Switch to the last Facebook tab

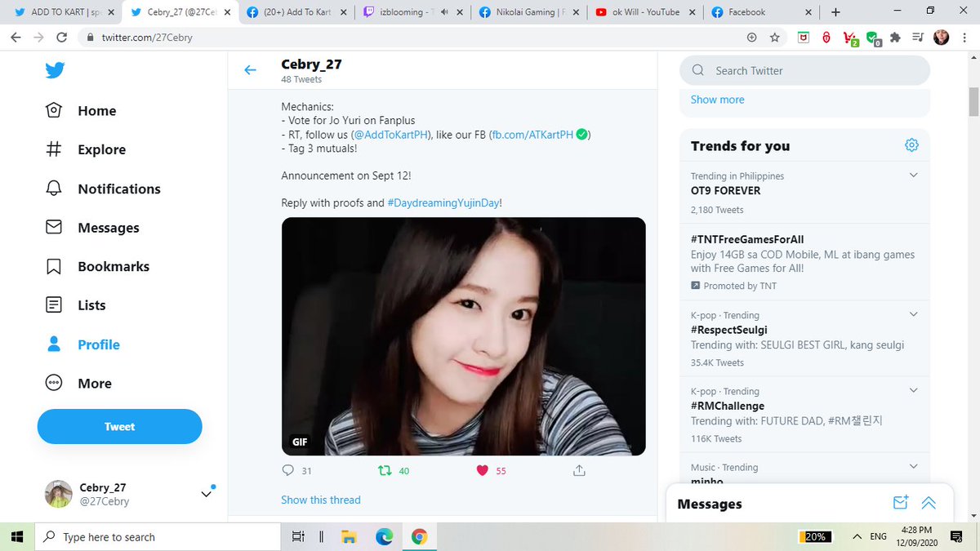coord(759,12)
